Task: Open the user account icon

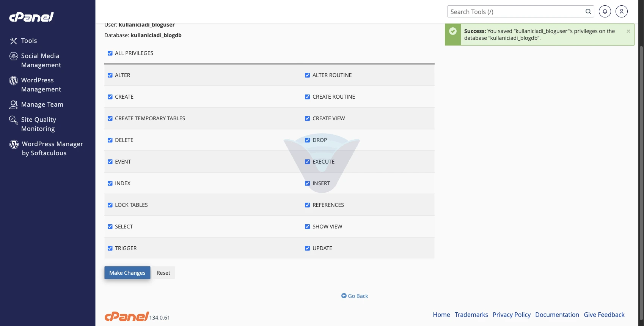Action: [x=622, y=11]
